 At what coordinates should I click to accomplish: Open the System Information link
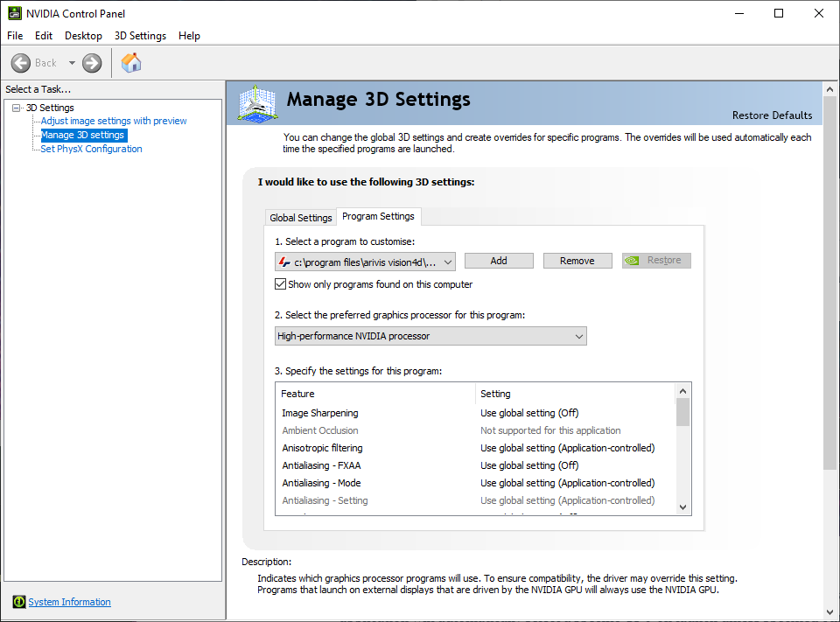[70, 602]
